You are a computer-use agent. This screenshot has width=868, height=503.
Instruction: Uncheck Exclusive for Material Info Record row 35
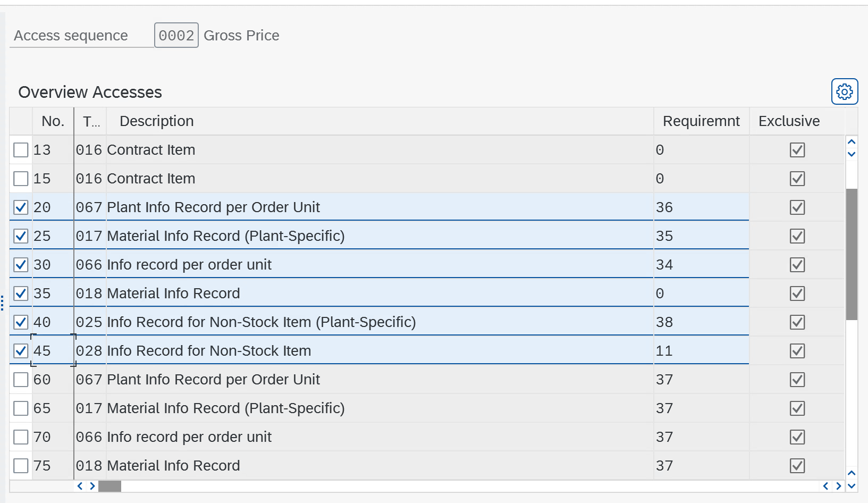[x=797, y=294]
